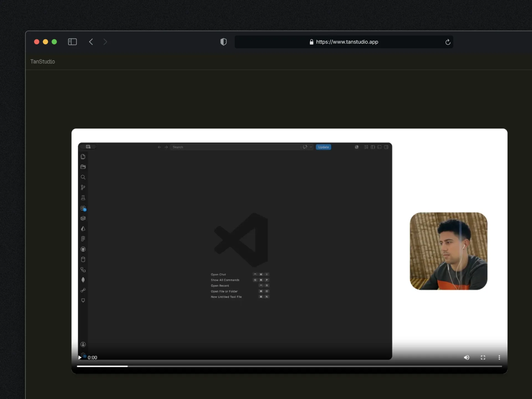Open Source Control branch icon
This screenshot has height=399, width=532.
tap(83, 188)
